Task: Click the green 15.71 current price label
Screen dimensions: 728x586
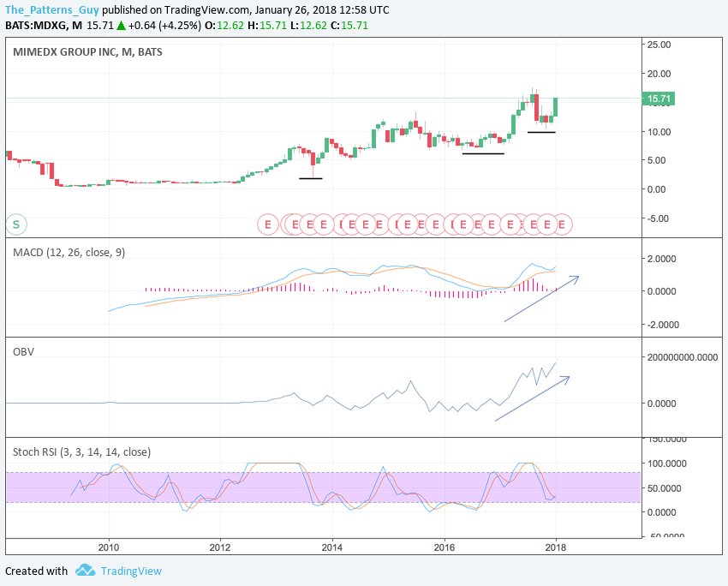Action: tap(659, 99)
